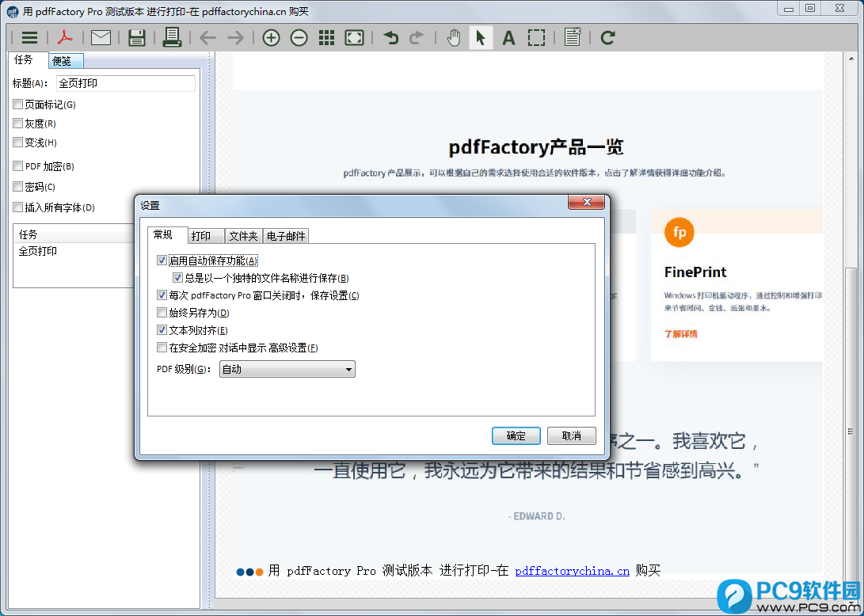864x616 pixels.
Task: Open the pdffactorychina.cn link
Action: [x=572, y=571]
